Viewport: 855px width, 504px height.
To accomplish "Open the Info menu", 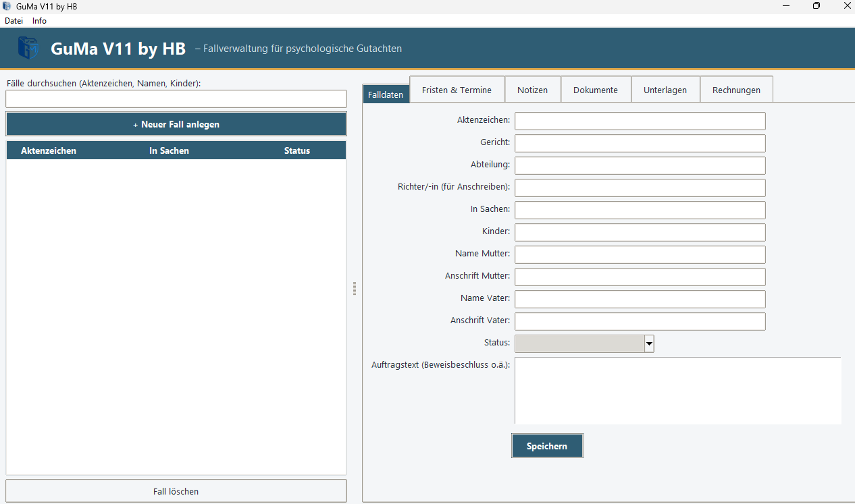I will [39, 21].
